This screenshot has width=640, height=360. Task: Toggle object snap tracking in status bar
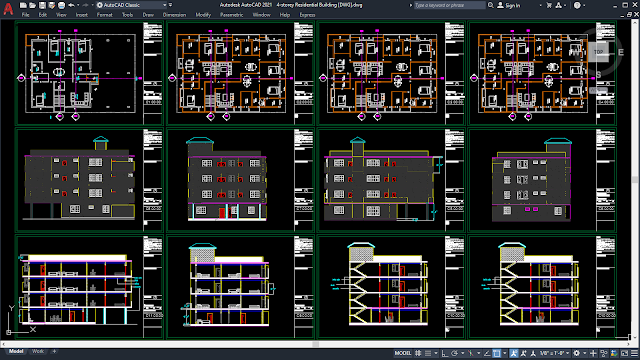point(487,353)
